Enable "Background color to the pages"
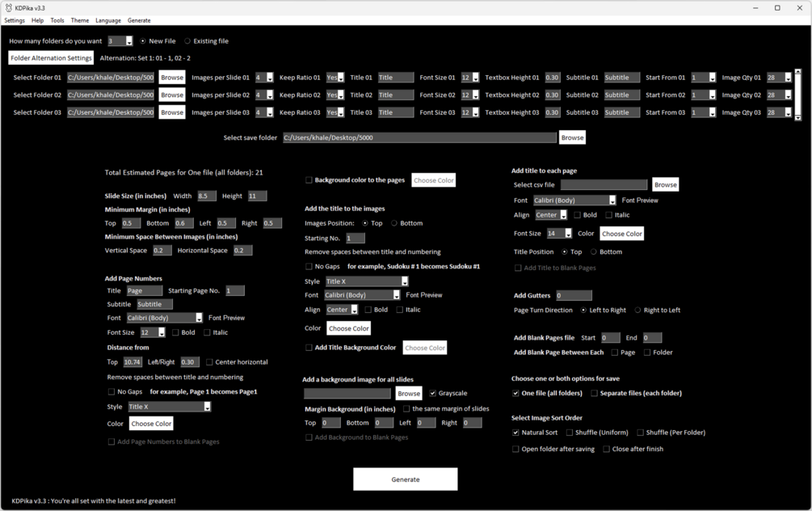This screenshot has width=812, height=511. click(x=310, y=179)
